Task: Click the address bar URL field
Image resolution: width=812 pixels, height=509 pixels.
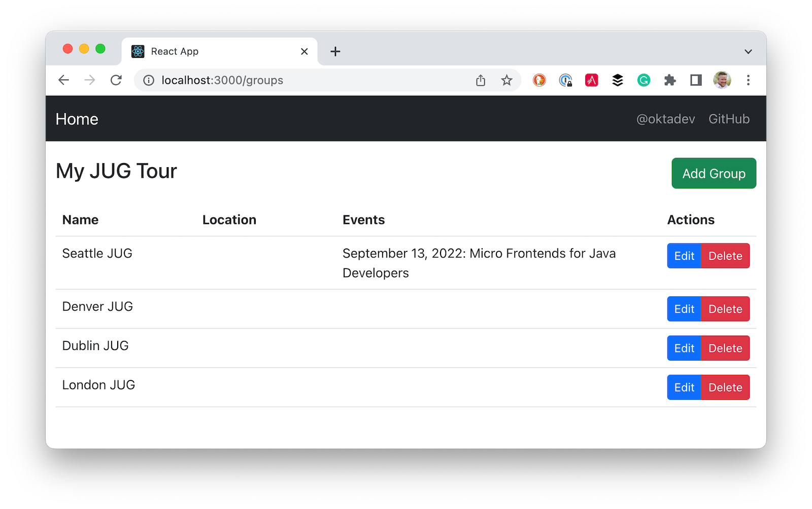Action: point(304,80)
